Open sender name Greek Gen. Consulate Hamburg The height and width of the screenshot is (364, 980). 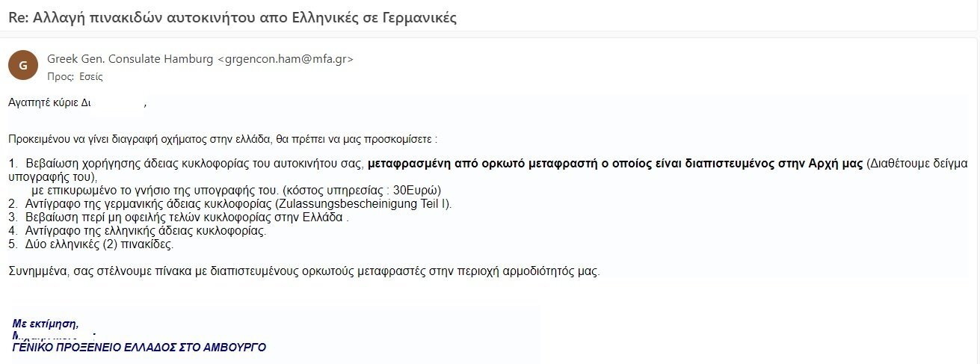pos(130,59)
